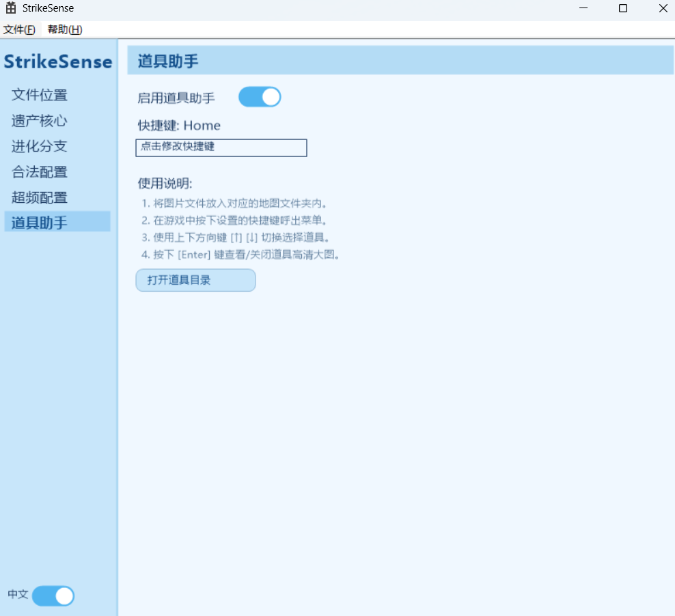
Task: Click the 使用说明: heading
Action: pyautogui.click(x=165, y=184)
